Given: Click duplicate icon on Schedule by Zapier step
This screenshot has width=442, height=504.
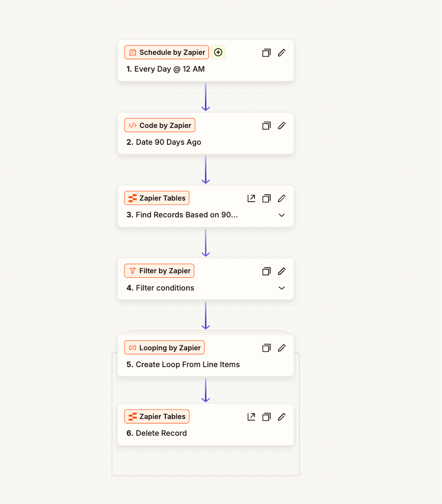Looking at the screenshot, I should point(266,53).
